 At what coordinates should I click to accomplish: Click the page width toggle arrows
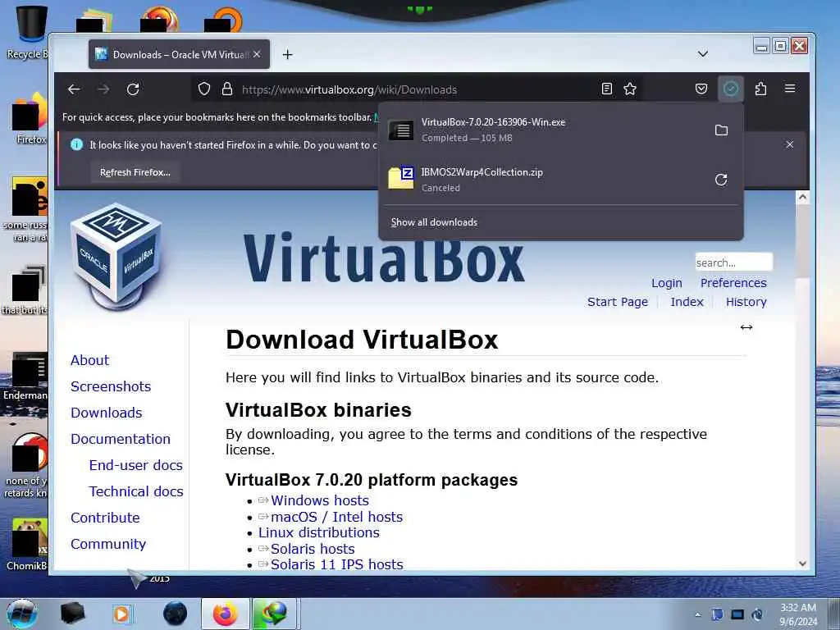pyautogui.click(x=746, y=327)
